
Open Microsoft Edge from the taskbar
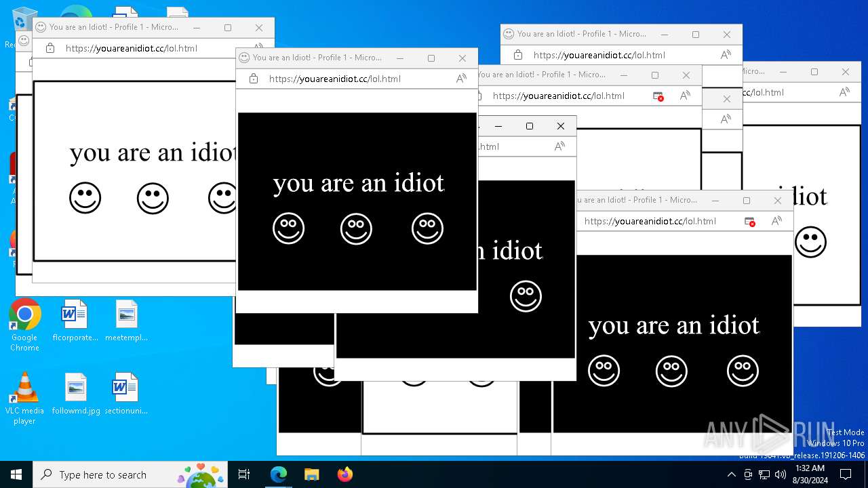(x=279, y=474)
